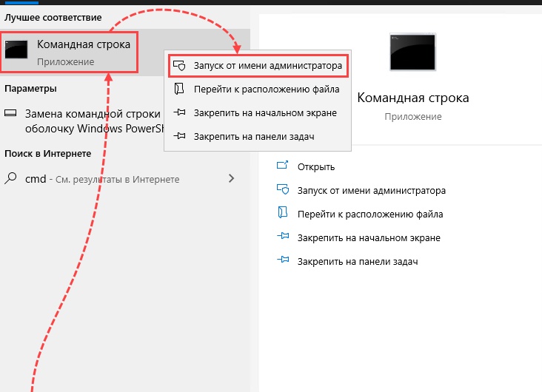Click the Параметры section heading
The image size is (542, 392).
click(30, 89)
